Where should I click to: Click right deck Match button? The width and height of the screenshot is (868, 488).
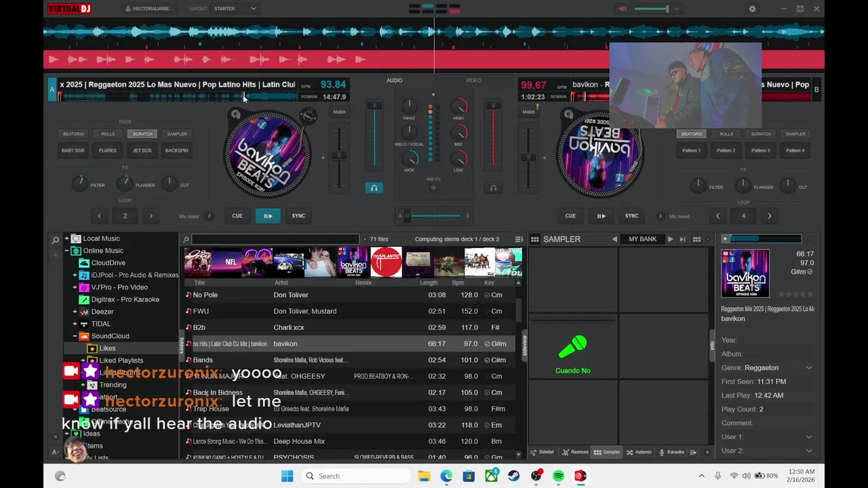pos(528,112)
